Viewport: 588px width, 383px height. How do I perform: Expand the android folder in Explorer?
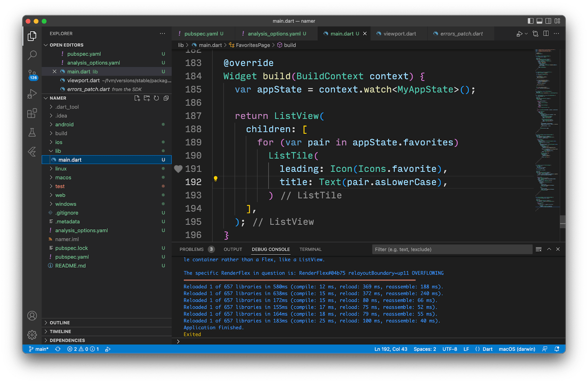pyautogui.click(x=51, y=124)
